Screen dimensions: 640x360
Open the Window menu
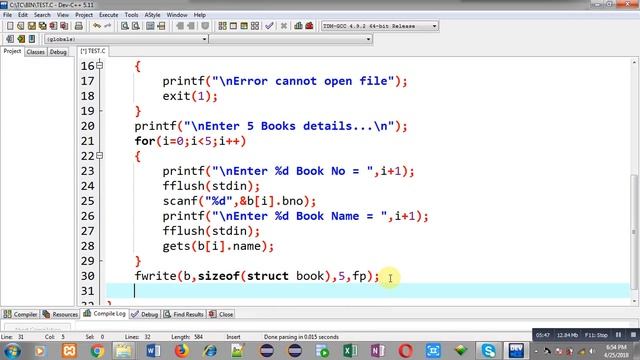click(177, 15)
